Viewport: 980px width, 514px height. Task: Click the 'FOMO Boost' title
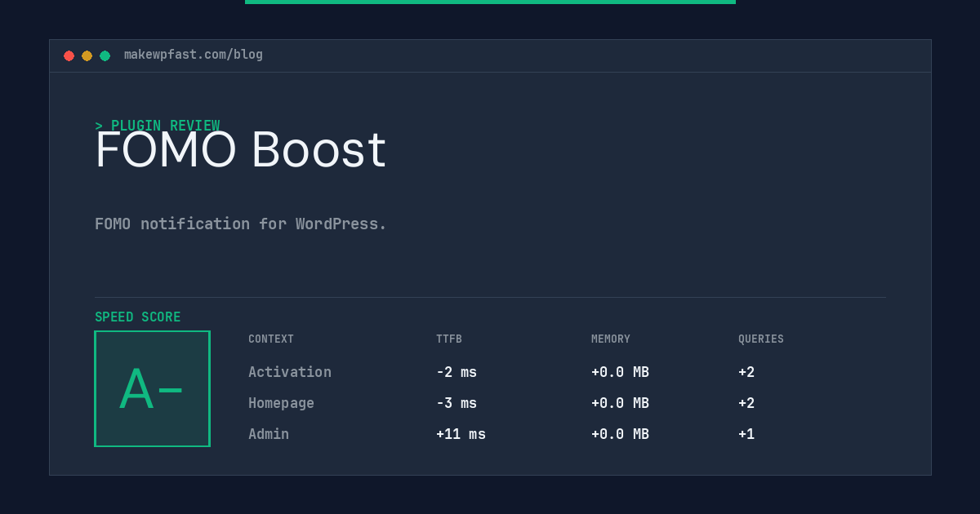(241, 150)
